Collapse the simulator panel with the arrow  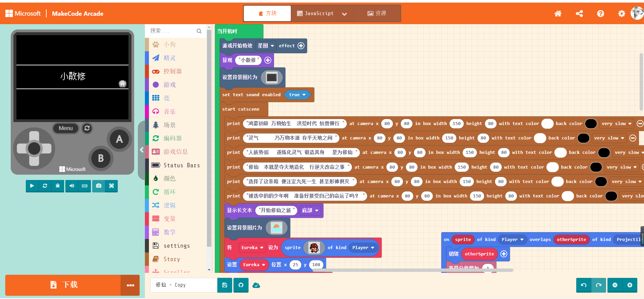click(x=142, y=150)
